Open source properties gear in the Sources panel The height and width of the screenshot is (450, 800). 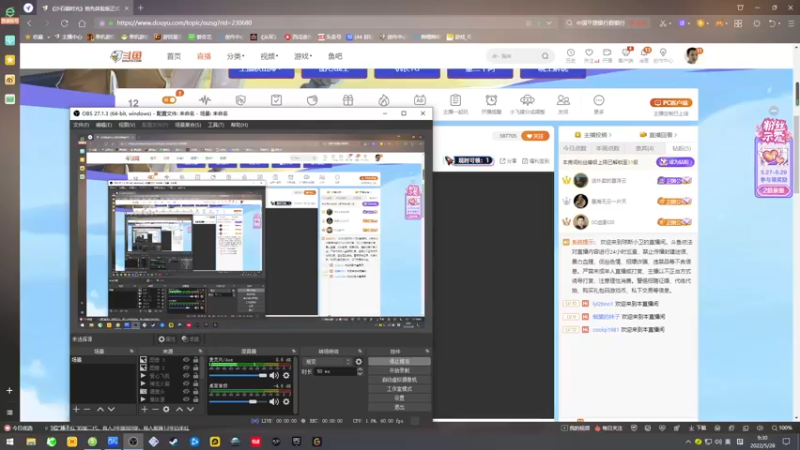point(166,409)
